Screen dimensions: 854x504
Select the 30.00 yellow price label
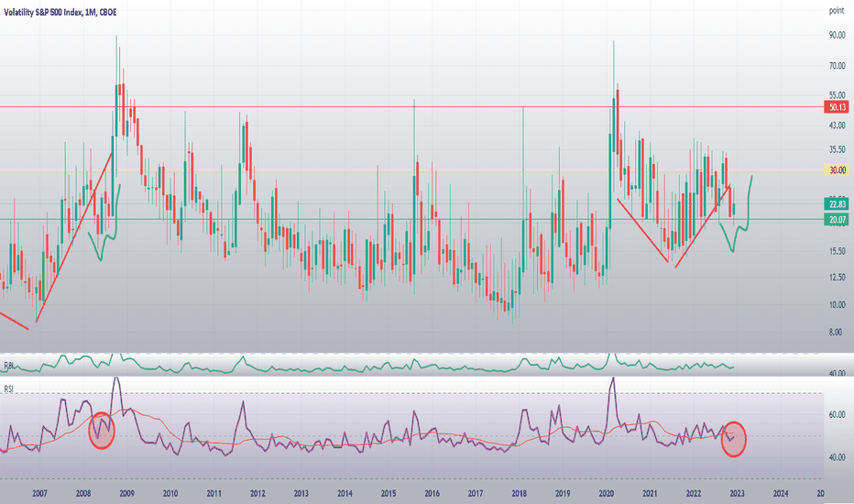838,170
